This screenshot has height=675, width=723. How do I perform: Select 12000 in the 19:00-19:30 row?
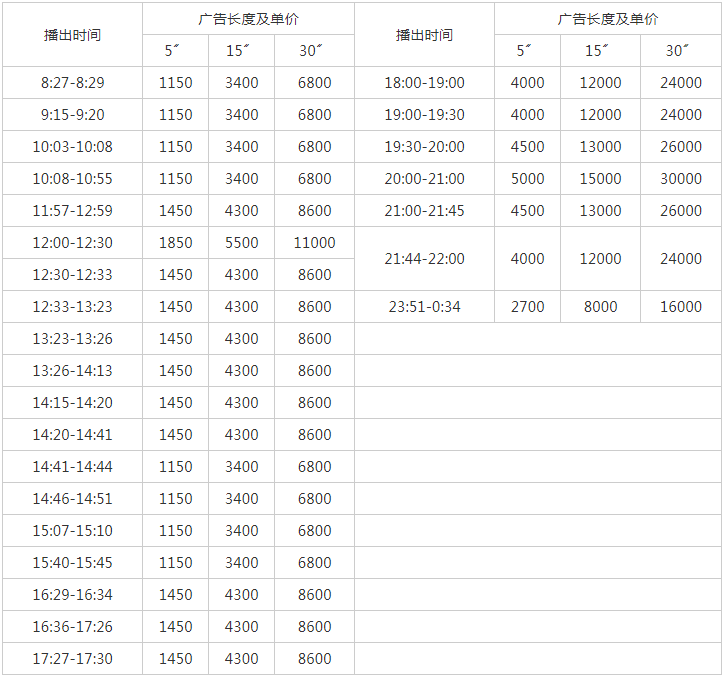(600, 114)
